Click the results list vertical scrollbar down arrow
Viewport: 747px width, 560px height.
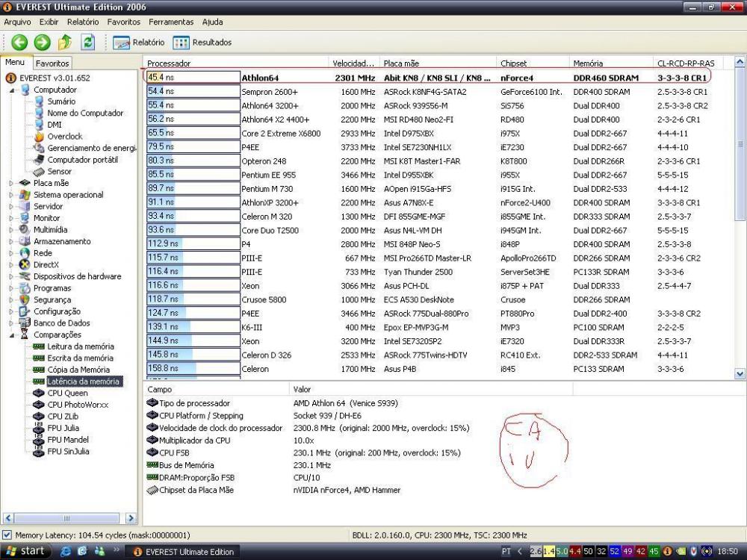click(740, 374)
